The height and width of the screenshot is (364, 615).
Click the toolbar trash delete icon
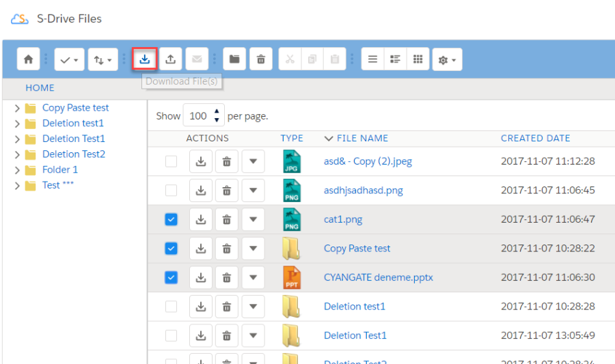tap(260, 59)
